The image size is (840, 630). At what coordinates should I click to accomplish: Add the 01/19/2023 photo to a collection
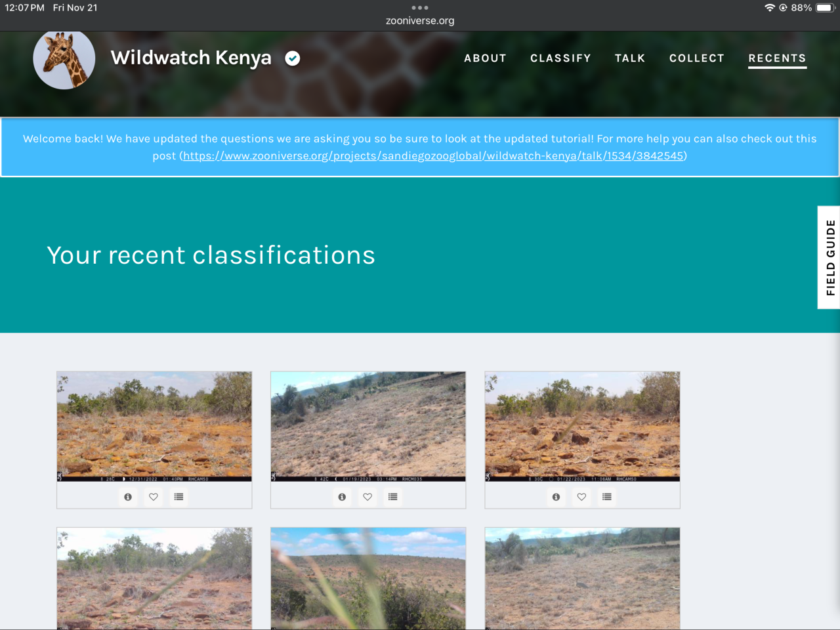(392, 497)
